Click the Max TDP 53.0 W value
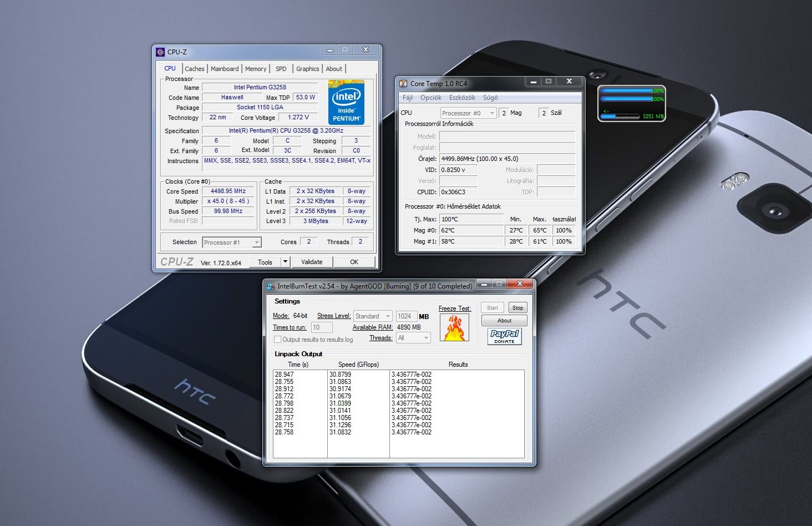The width and height of the screenshot is (812, 526). coord(305,97)
